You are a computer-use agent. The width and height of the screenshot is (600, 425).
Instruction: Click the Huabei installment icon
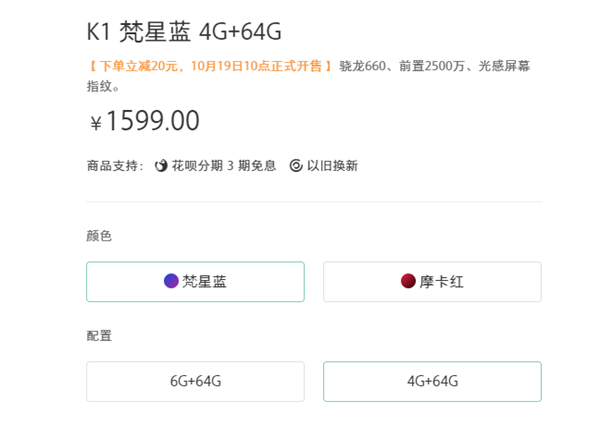pos(161,166)
